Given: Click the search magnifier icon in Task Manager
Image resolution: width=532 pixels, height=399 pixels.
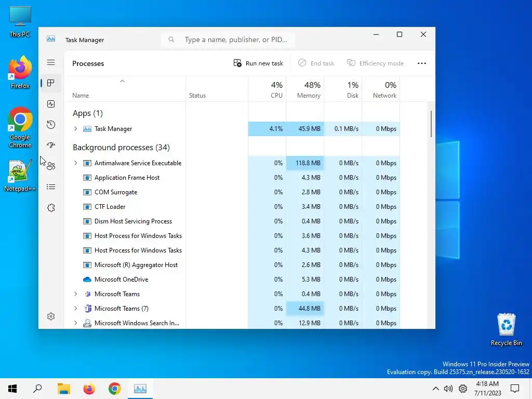Looking at the screenshot, I should tap(171, 39).
